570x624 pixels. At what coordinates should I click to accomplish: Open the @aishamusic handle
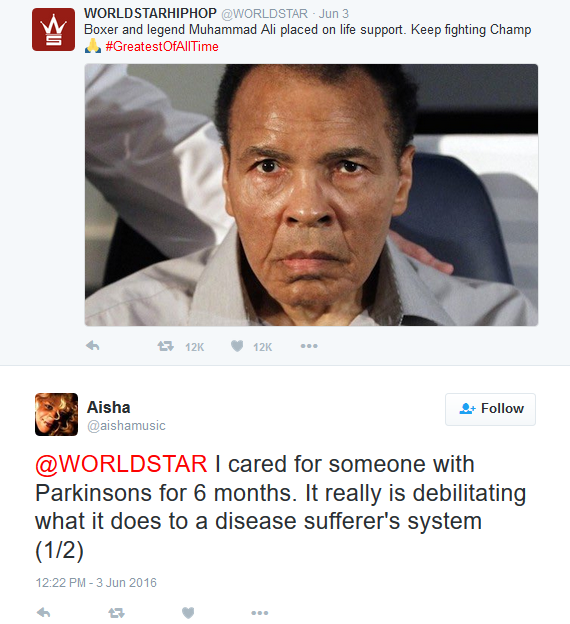click(x=126, y=426)
